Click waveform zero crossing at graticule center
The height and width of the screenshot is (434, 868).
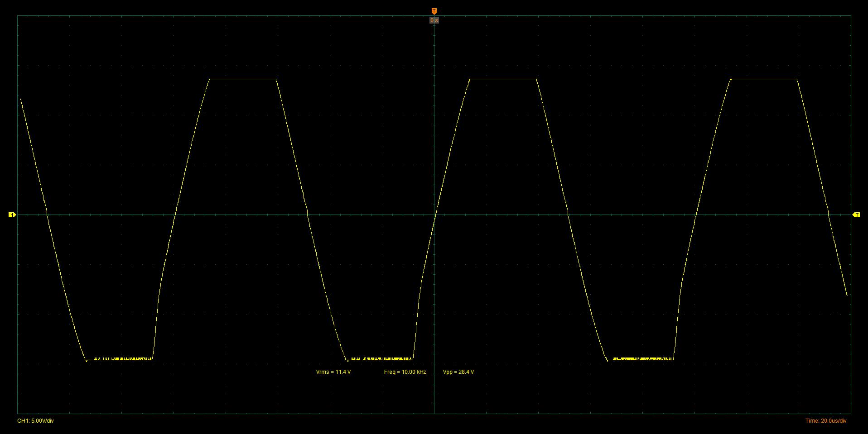click(x=435, y=215)
